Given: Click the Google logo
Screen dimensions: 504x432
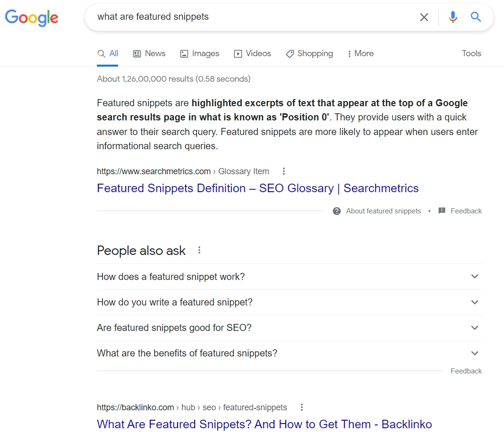Looking at the screenshot, I should 32,18.
